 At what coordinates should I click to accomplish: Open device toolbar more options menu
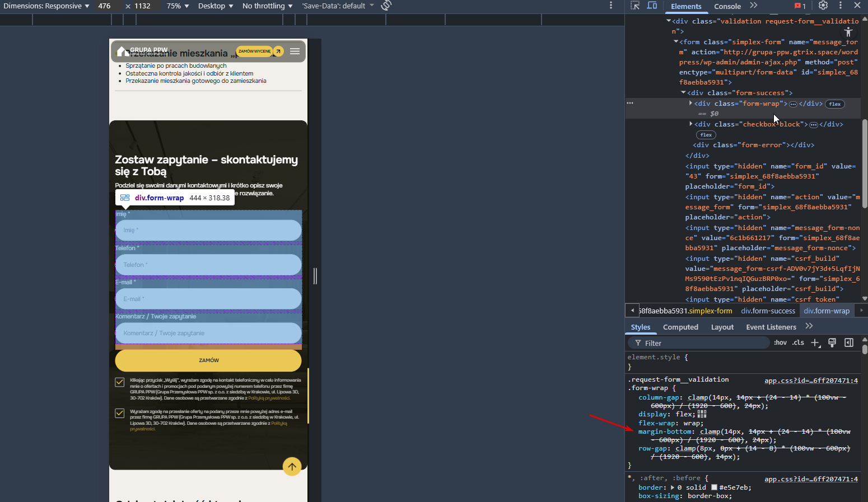point(611,6)
